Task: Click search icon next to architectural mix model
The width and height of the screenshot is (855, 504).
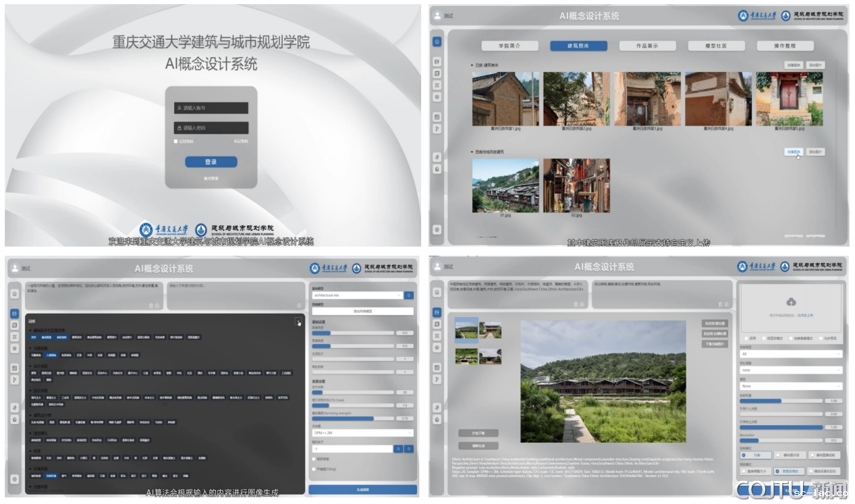Action: 409,296
